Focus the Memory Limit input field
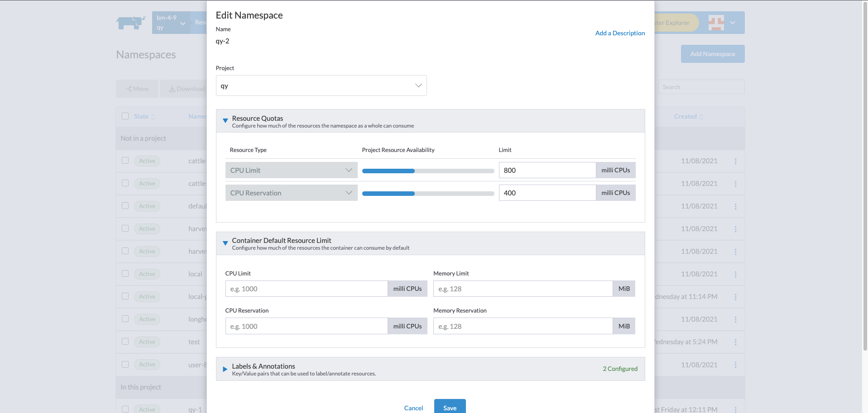This screenshot has height=413, width=868. (523, 289)
